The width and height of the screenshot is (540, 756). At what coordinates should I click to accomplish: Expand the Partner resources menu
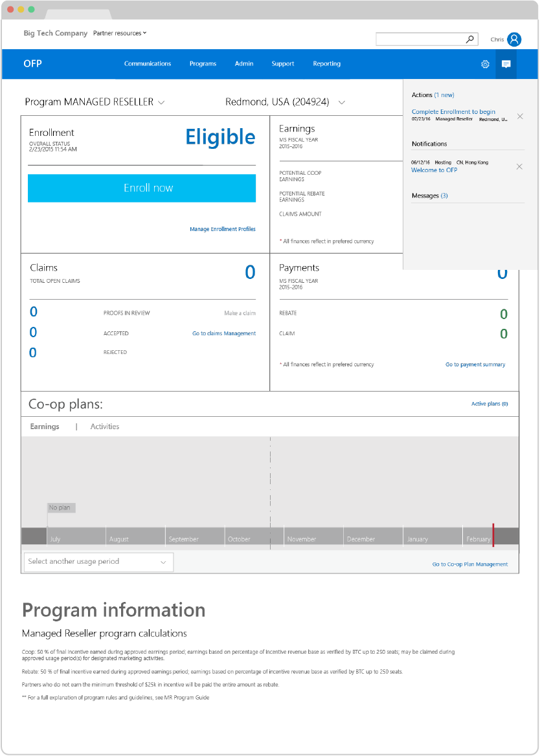click(x=119, y=33)
